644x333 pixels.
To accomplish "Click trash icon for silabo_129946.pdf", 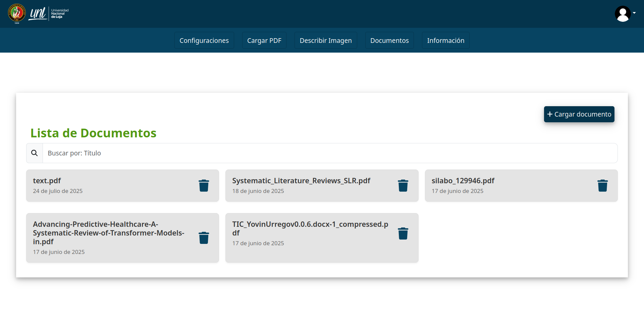I will (602, 186).
